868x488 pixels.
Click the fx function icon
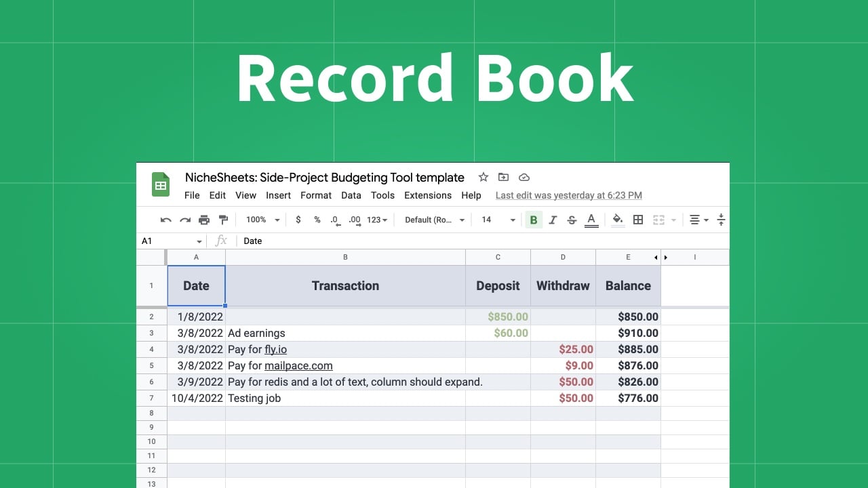point(220,241)
